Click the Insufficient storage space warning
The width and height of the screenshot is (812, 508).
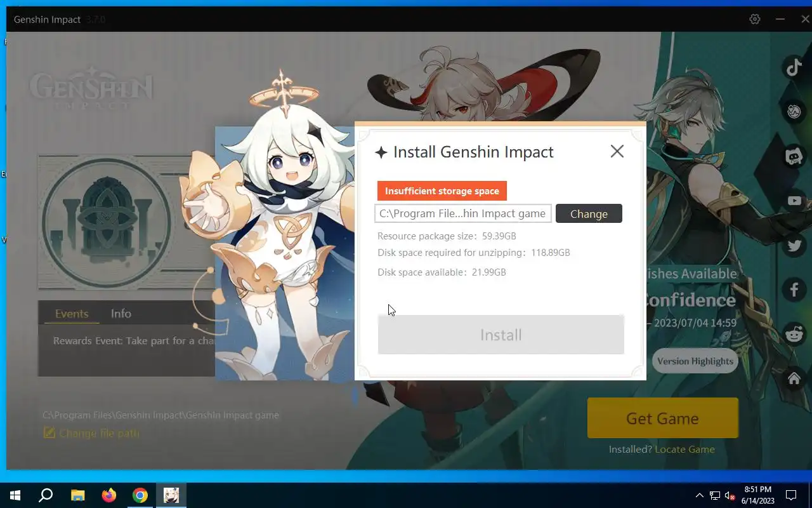(x=442, y=190)
